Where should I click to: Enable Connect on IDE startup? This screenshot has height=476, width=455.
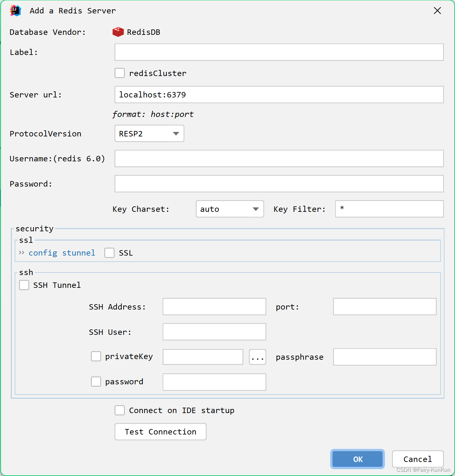(x=119, y=410)
